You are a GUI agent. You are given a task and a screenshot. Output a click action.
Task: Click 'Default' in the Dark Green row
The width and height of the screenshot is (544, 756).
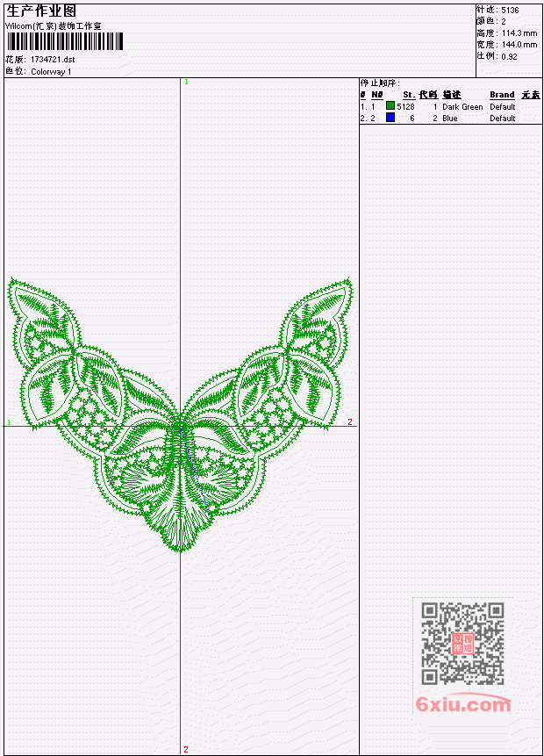point(503,107)
